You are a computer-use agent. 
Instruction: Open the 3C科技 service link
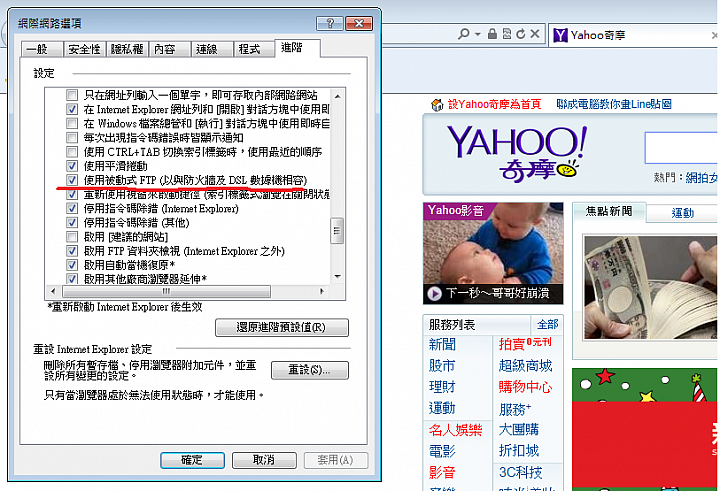coord(521,472)
